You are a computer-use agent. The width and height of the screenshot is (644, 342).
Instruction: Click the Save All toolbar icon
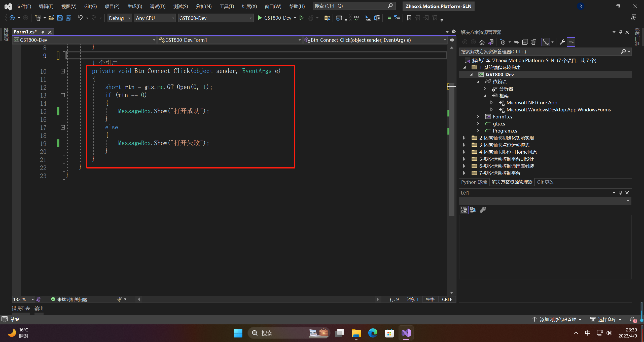(68, 18)
